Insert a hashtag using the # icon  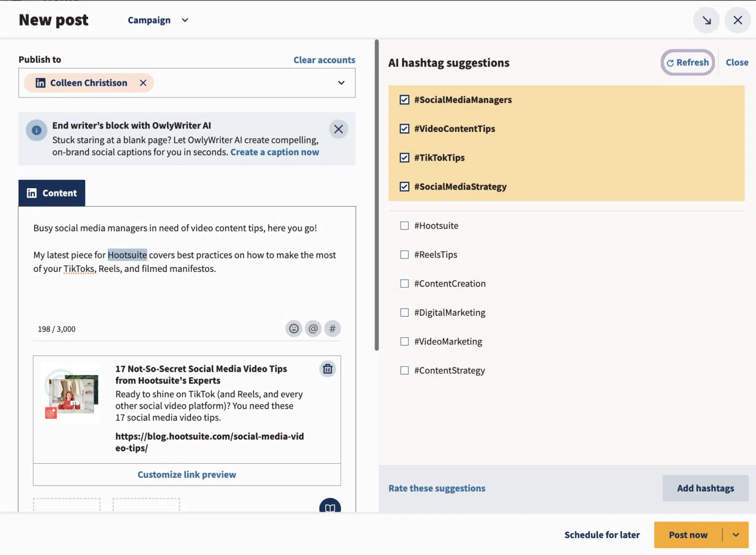point(333,328)
